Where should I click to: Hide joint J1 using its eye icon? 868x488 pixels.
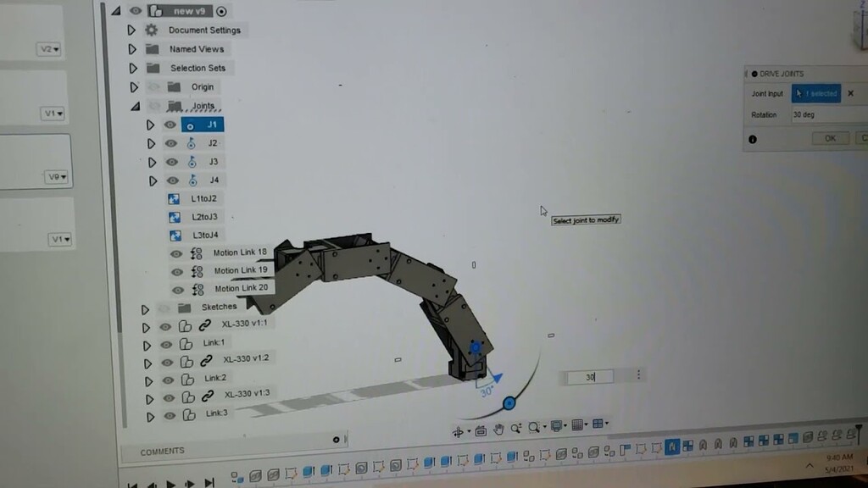tap(170, 125)
